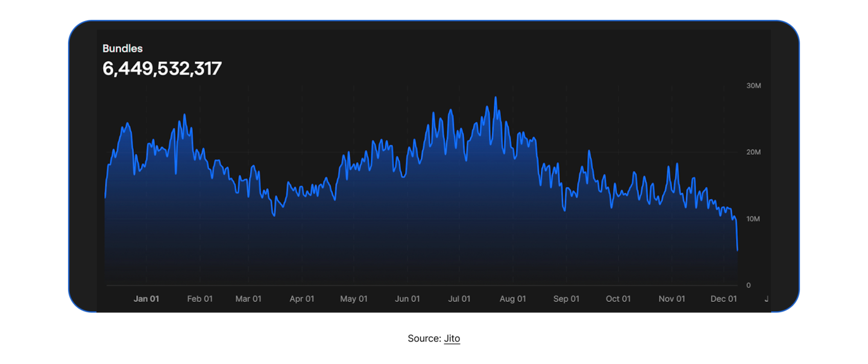The width and height of the screenshot is (868, 364).
Task: Click the 30M y-axis label
Action: tap(753, 86)
